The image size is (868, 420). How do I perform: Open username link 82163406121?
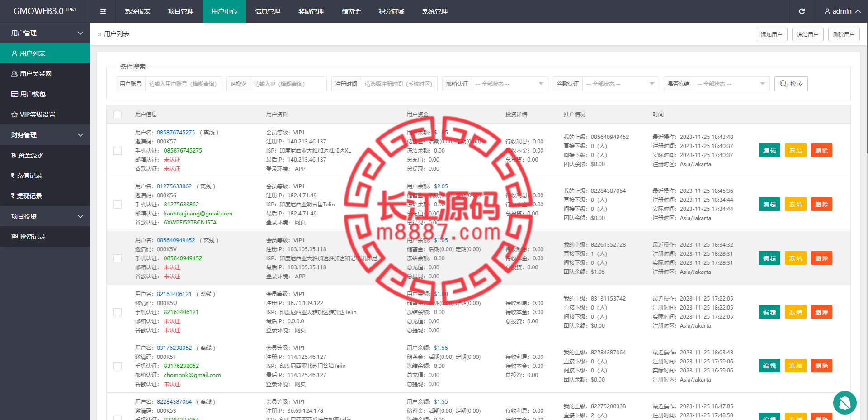[174, 294]
